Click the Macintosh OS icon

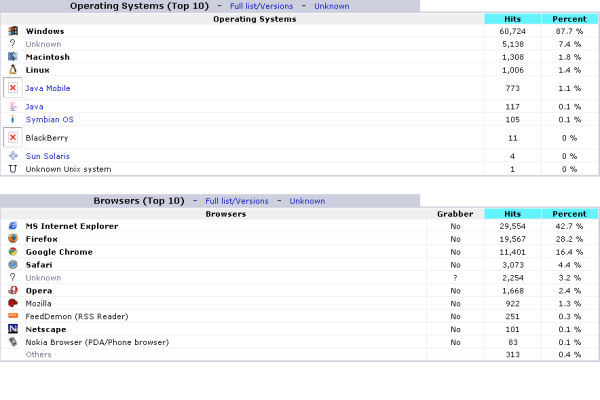click(x=13, y=57)
